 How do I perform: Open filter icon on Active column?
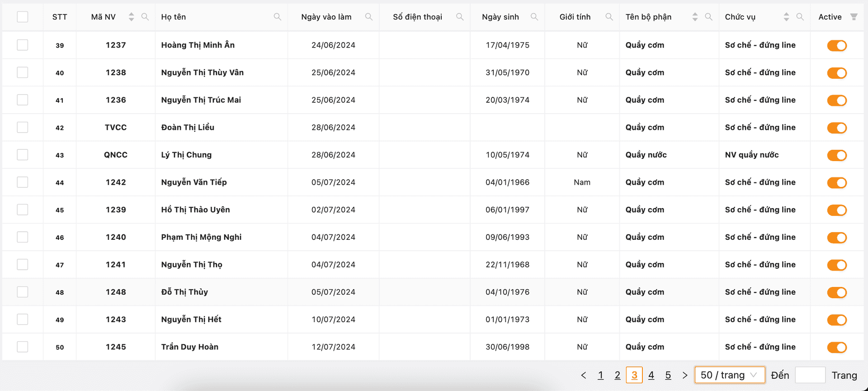coord(854,17)
